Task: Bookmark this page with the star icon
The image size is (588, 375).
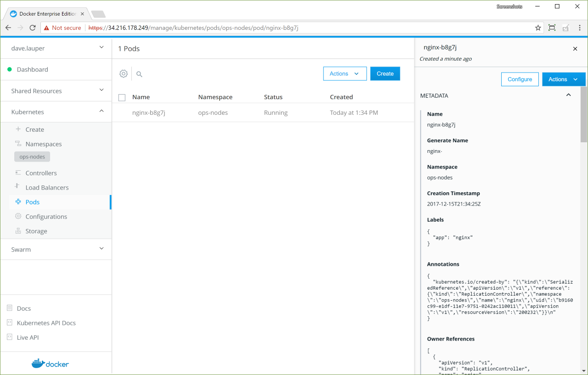Action: coord(538,28)
